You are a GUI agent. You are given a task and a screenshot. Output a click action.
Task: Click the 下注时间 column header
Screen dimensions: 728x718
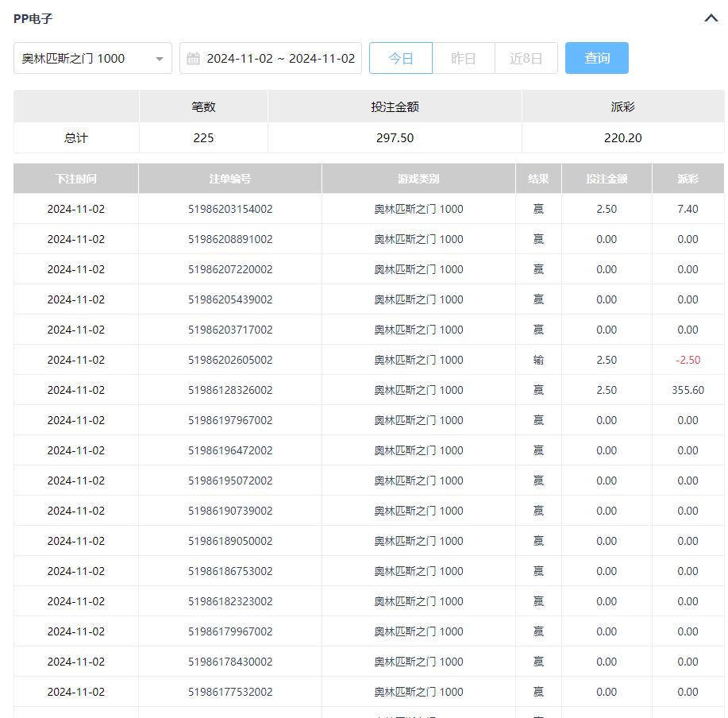(76, 179)
